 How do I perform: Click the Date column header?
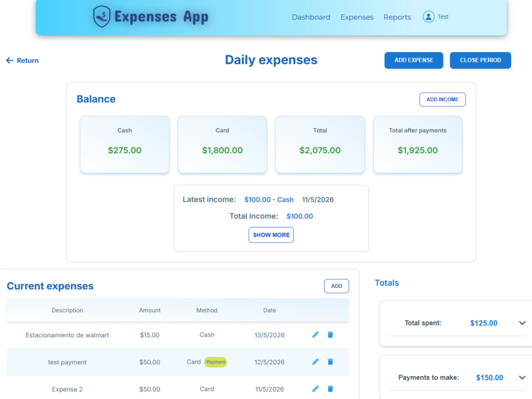click(269, 310)
